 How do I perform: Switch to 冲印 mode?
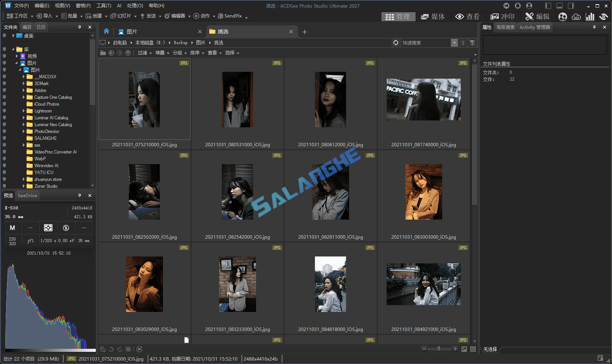502,17
